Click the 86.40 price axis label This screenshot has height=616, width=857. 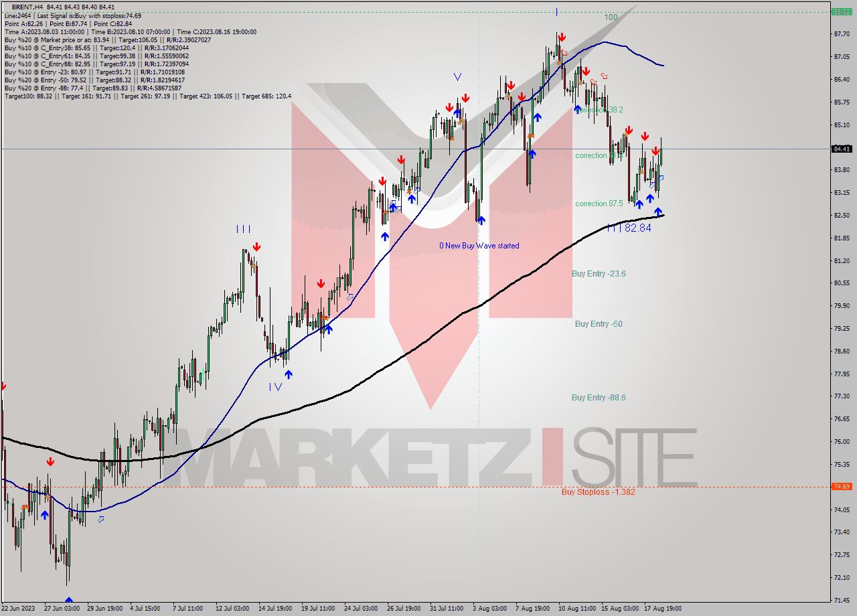coord(842,79)
